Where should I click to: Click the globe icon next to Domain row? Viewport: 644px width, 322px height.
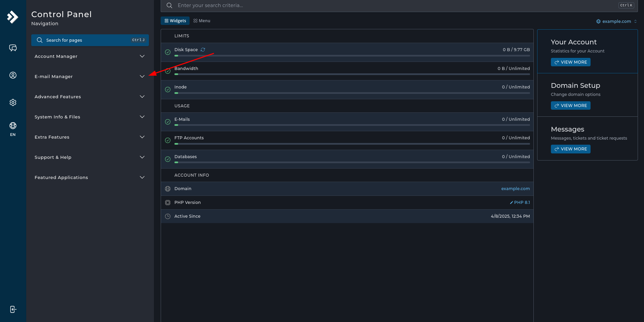tap(168, 189)
